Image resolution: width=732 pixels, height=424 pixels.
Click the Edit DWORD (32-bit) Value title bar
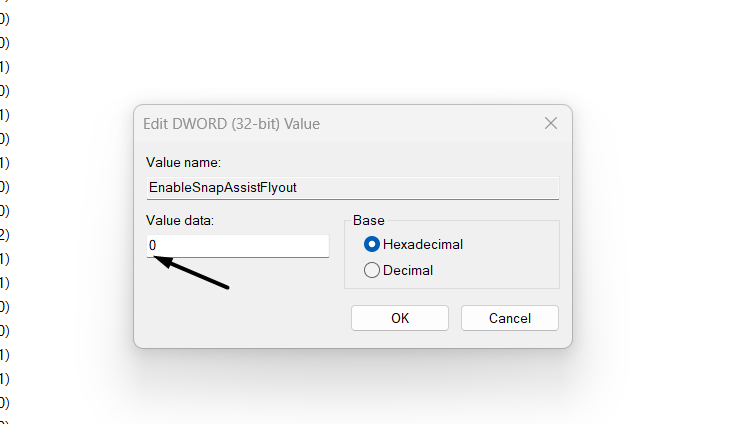[x=300, y=124]
